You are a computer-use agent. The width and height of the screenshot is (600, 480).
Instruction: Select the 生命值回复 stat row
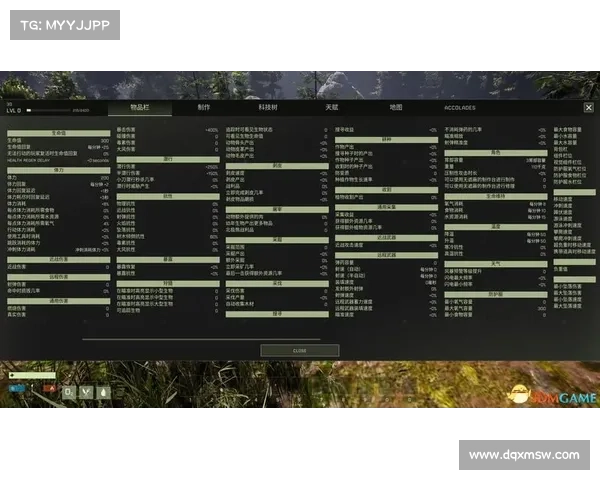(58, 147)
